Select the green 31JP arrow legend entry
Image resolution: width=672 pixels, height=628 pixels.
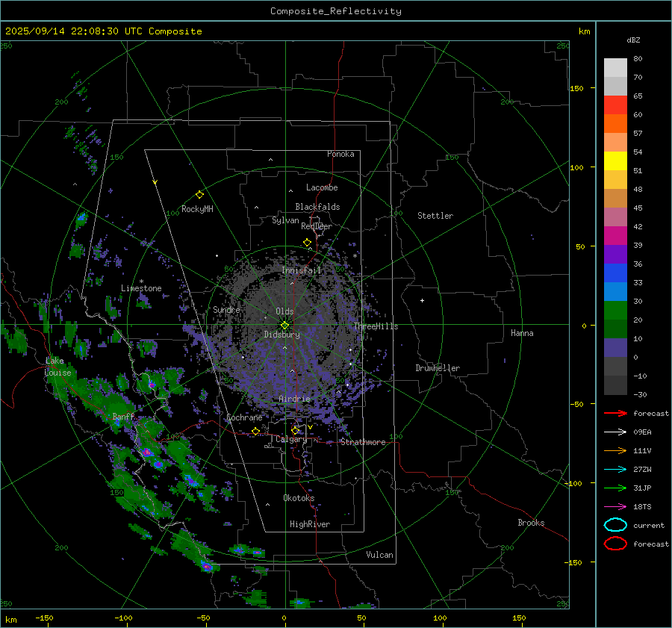point(615,488)
